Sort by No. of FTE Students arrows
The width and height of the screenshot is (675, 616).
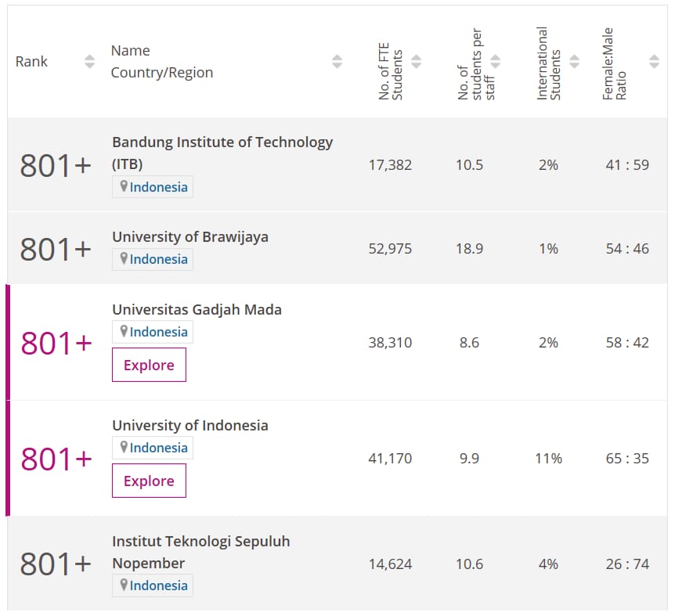(416, 61)
